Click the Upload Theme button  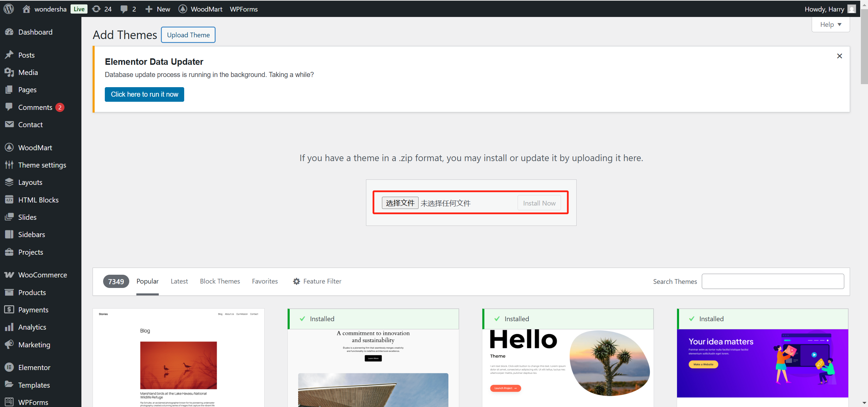(188, 35)
